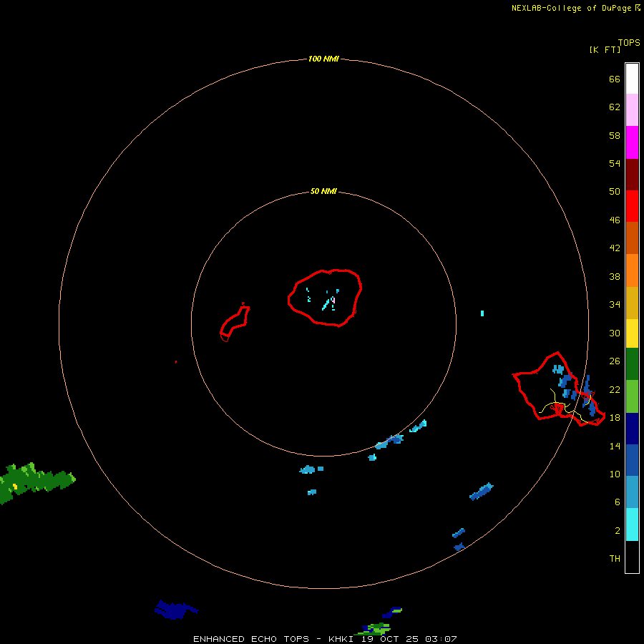
Task: Click the legend value "66"
Action: pos(615,79)
